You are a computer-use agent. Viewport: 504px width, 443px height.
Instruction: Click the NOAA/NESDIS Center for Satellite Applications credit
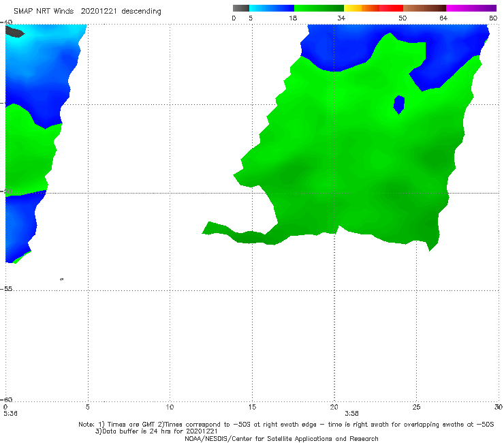pos(281,438)
